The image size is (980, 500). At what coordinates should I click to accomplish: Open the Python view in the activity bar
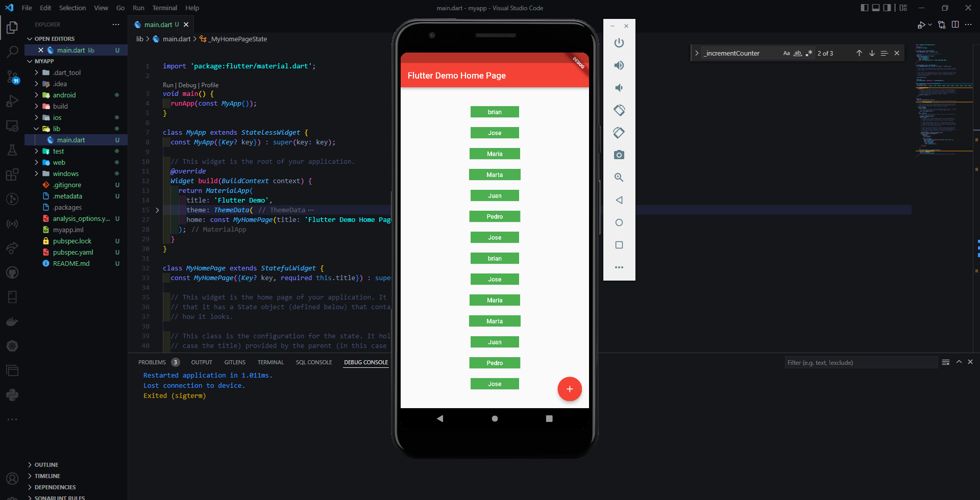[12, 395]
